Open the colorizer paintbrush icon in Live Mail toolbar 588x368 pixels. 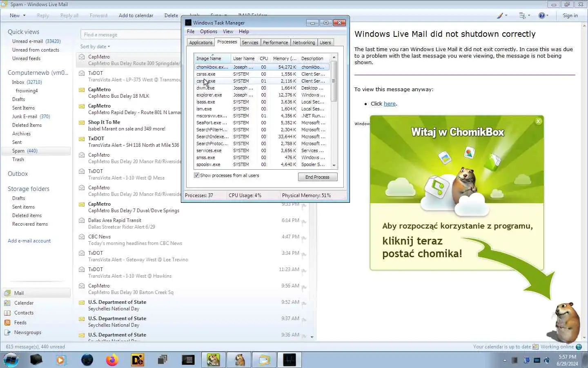(500, 16)
